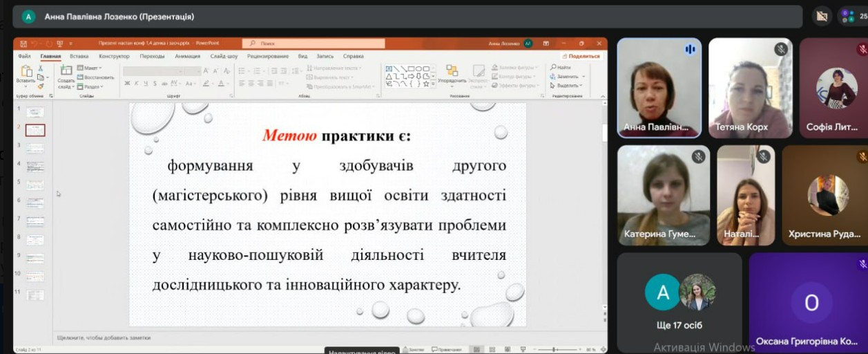This screenshot has width=868, height=354.
Task: Click normal view icon in status bar
Action: pos(476,350)
